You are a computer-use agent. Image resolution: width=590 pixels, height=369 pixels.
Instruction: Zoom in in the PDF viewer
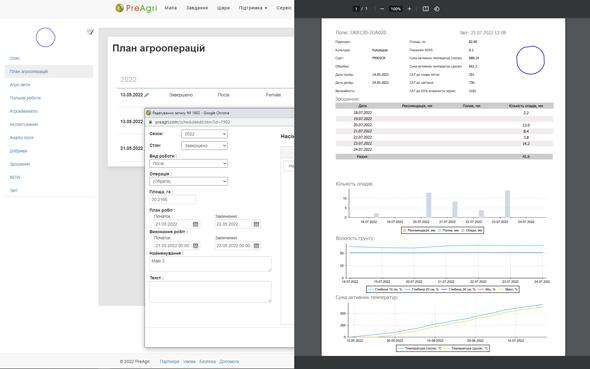[409, 9]
